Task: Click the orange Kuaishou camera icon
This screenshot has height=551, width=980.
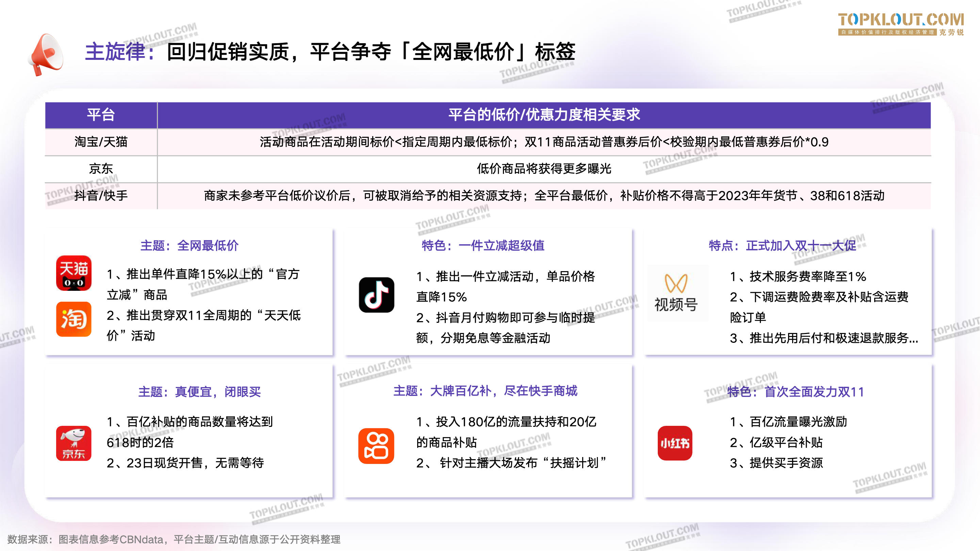Action: pyautogui.click(x=376, y=446)
